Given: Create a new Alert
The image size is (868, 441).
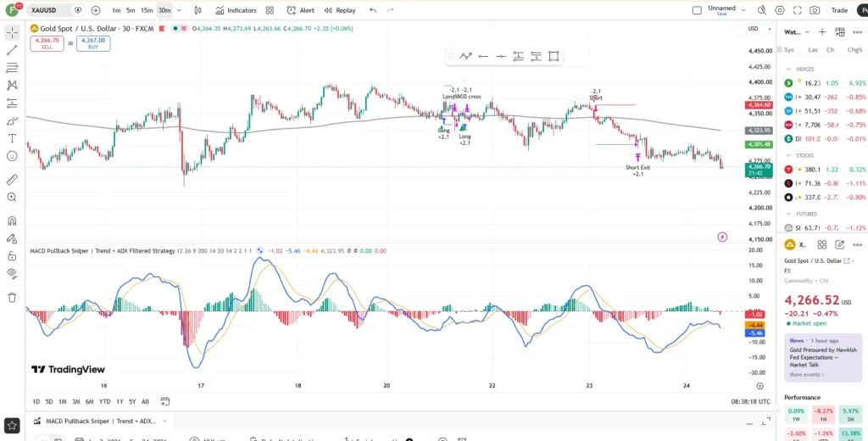Looking at the screenshot, I should point(301,10).
